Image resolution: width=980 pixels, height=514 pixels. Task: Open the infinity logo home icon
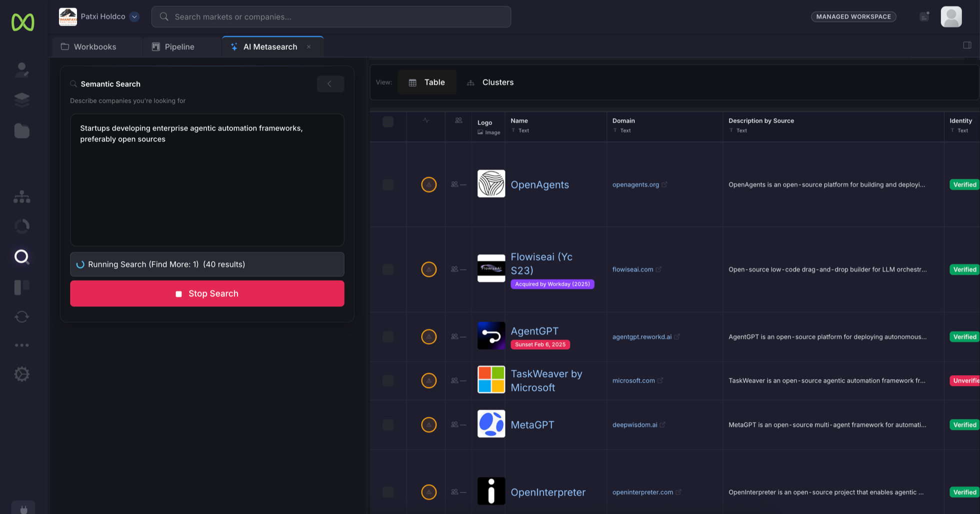click(23, 22)
